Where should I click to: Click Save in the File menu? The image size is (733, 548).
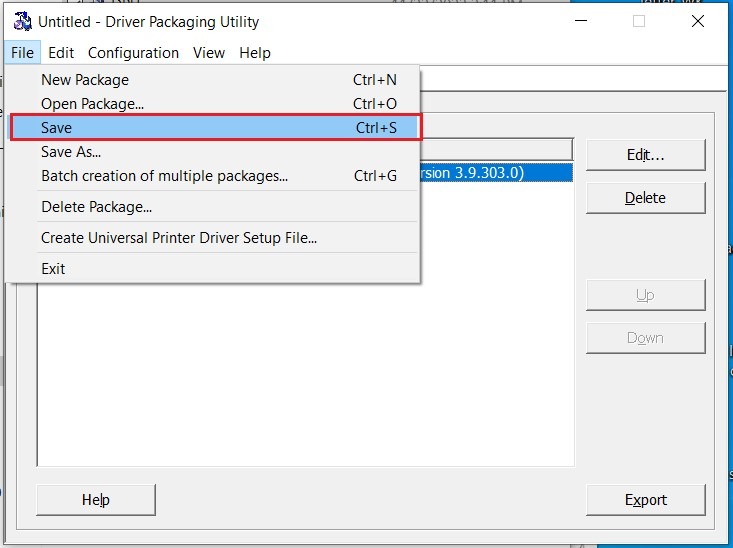[57, 128]
